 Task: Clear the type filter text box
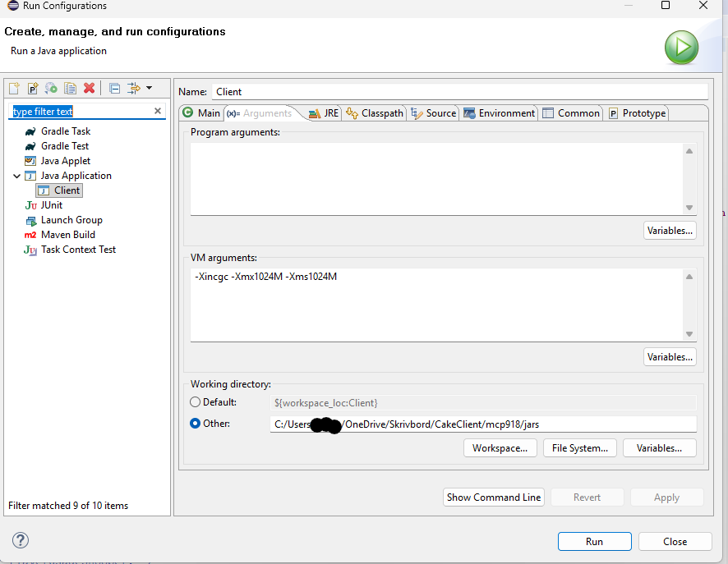pos(158,111)
